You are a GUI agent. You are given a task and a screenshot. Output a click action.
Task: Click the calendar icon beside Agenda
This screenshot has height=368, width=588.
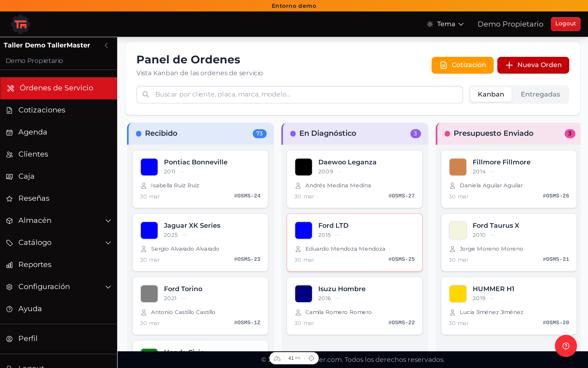click(x=9, y=133)
